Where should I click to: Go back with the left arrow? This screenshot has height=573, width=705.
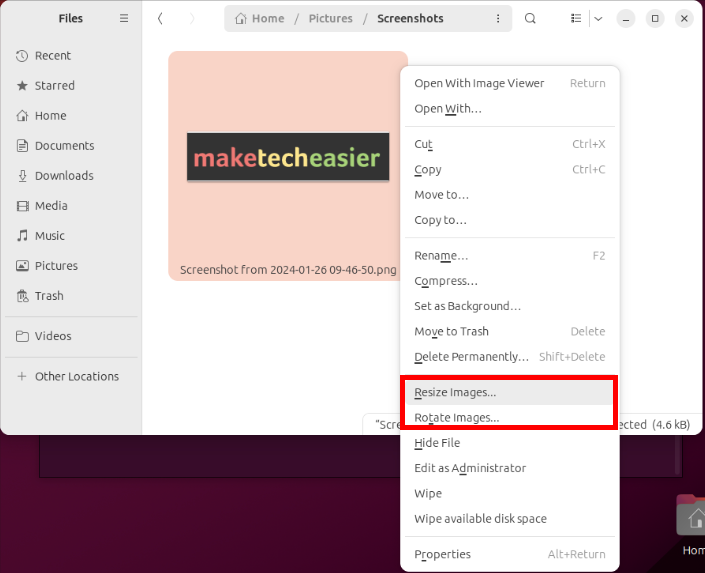pyautogui.click(x=160, y=18)
